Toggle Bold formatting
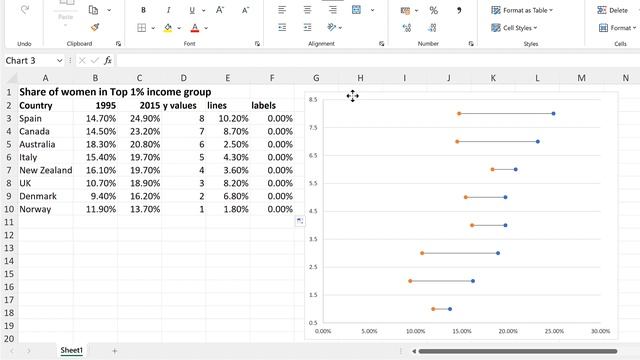Image resolution: width=640 pixels, height=360 pixels. pyautogui.click(x=143, y=10)
